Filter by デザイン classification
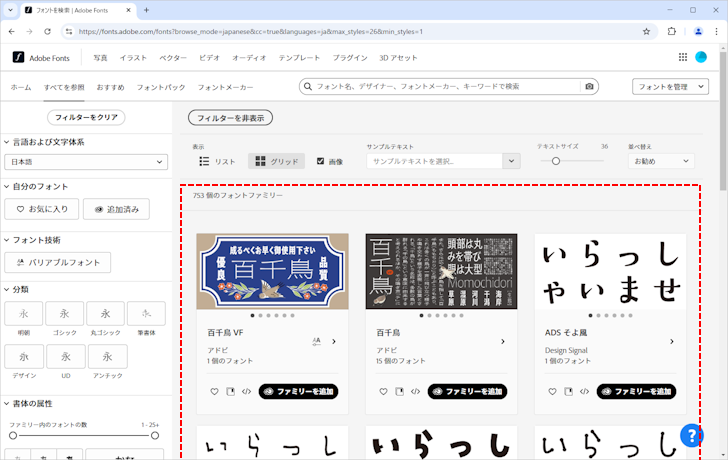This screenshot has width=728, height=460. [x=24, y=356]
